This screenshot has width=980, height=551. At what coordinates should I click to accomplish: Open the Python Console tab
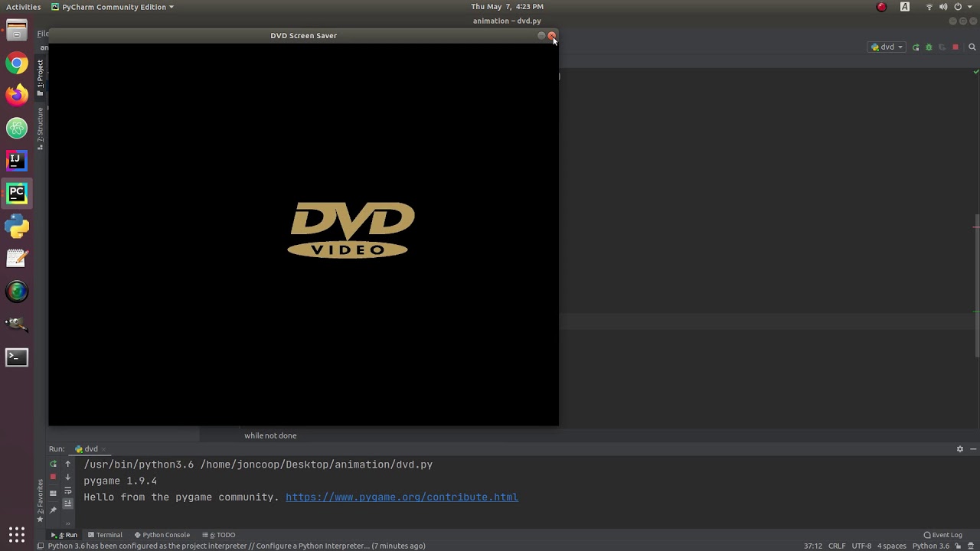162,535
